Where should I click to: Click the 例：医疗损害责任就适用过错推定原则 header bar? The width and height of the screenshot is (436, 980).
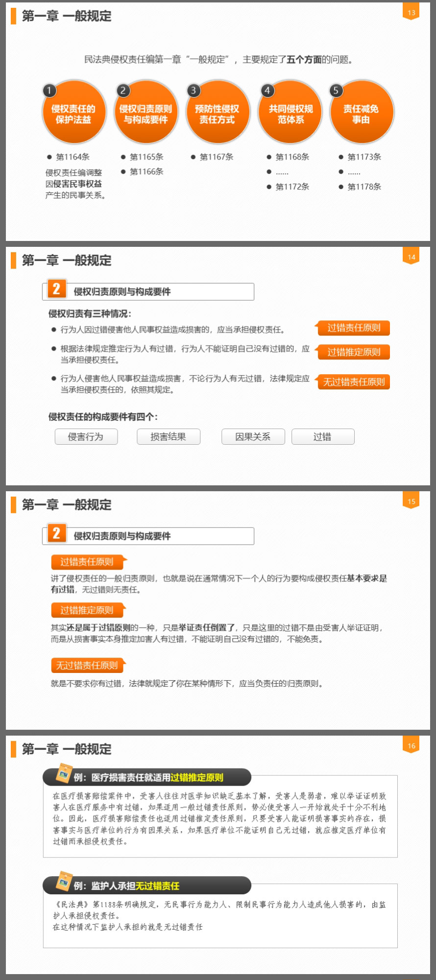(x=147, y=778)
